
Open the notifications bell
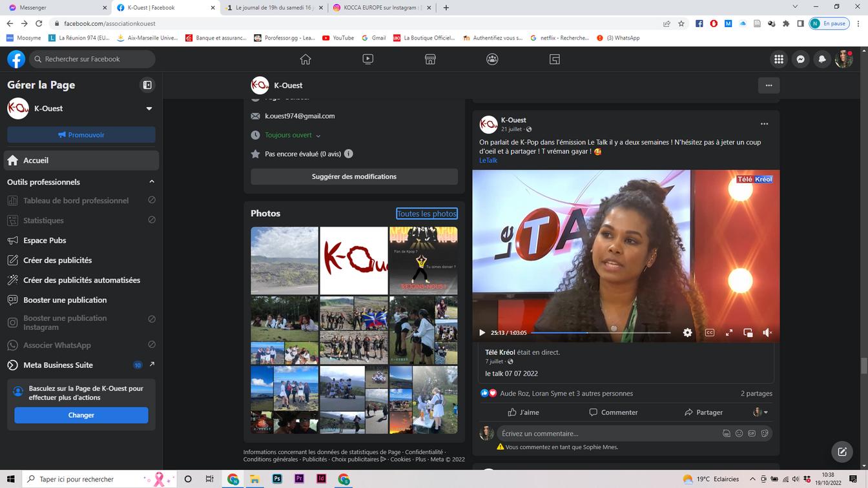pyautogui.click(x=822, y=59)
